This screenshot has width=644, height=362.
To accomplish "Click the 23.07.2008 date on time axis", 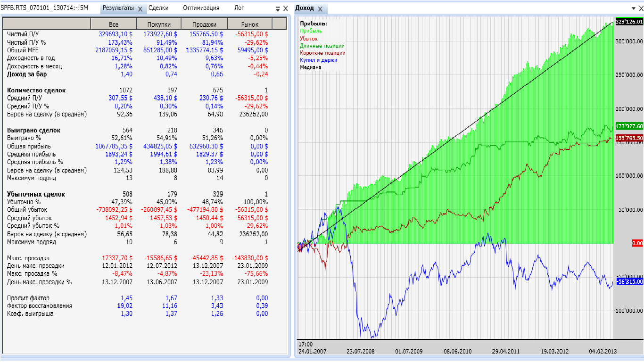I will pyautogui.click(x=361, y=351).
